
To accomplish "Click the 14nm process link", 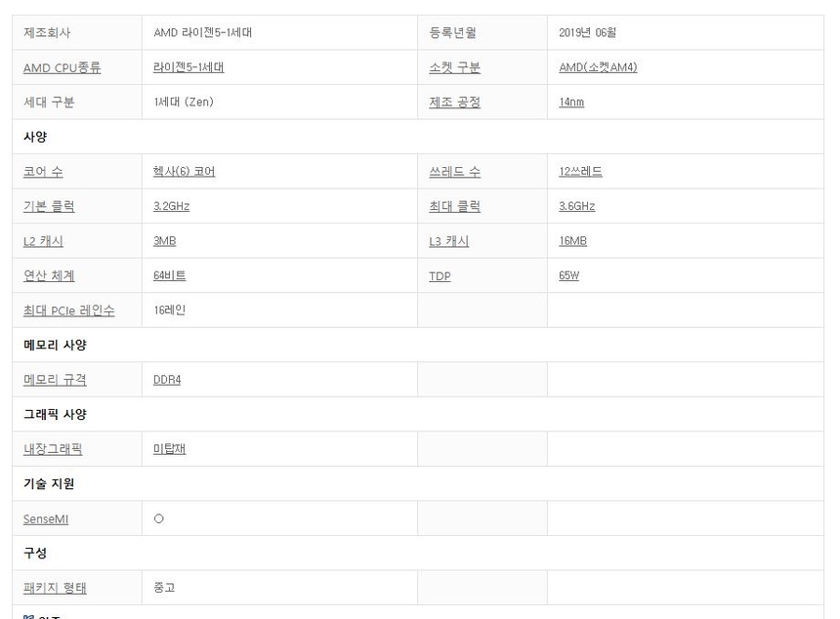I will pos(571,103).
